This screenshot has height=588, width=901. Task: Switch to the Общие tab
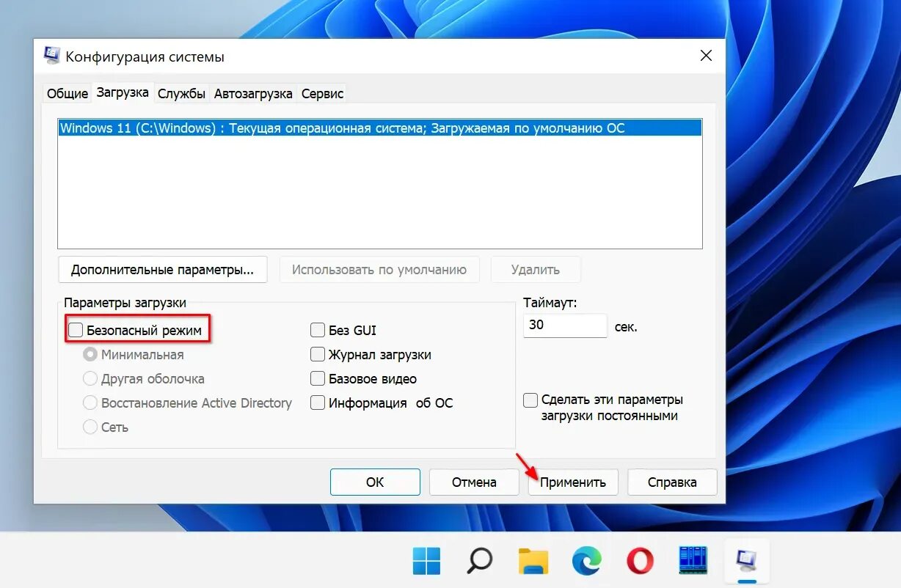click(x=68, y=94)
